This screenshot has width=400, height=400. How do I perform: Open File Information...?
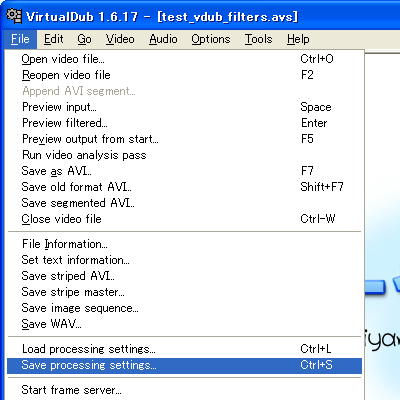point(184,244)
